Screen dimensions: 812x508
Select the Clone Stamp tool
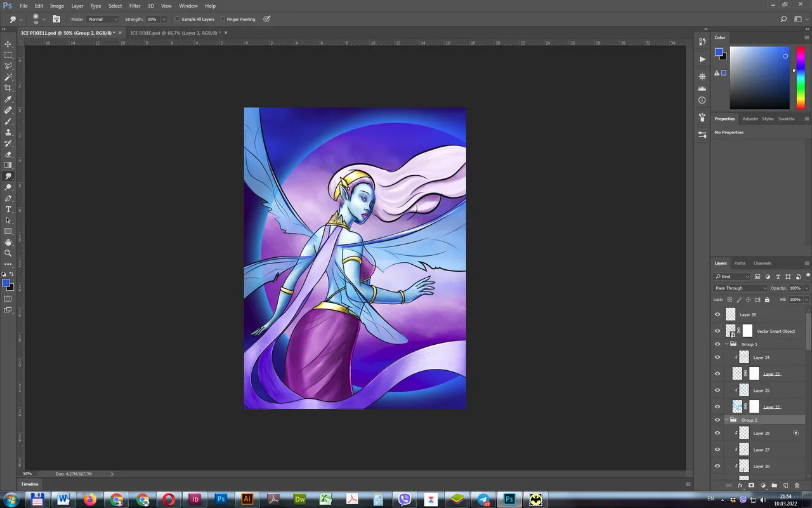point(8,132)
